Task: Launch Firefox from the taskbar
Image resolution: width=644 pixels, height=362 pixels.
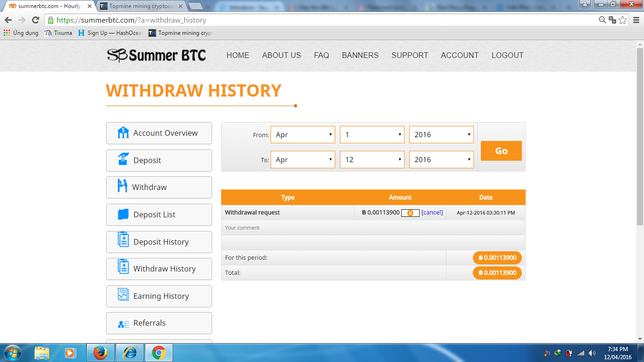Action: [x=100, y=353]
